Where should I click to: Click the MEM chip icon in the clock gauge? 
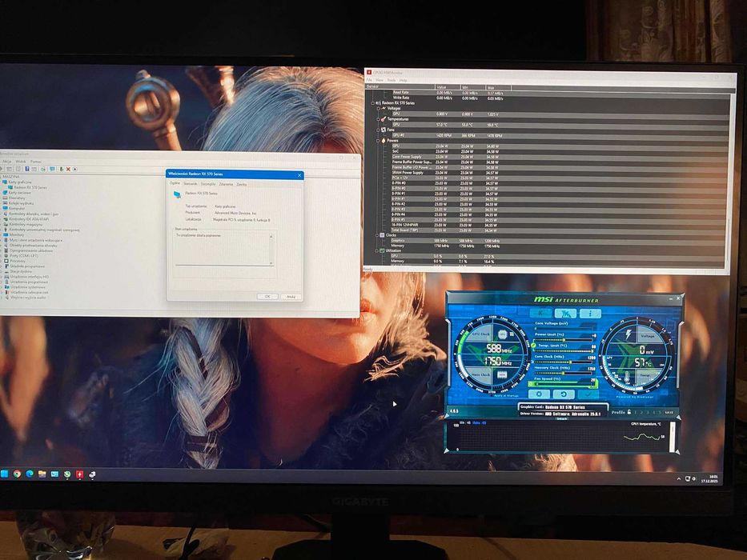(x=502, y=374)
